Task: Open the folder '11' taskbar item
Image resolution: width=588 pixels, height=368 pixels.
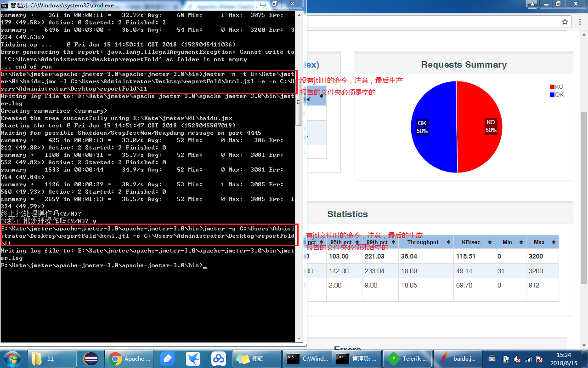Action: 52,358
